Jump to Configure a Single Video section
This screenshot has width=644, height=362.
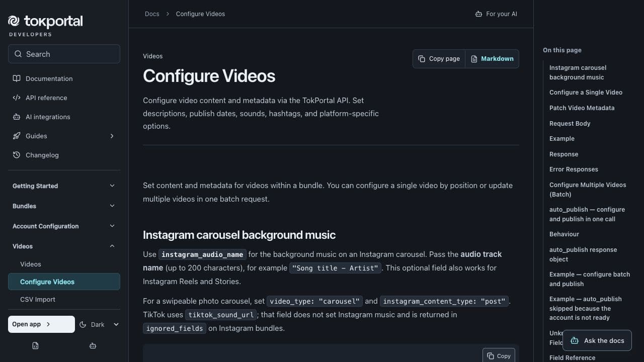[586, 93]
